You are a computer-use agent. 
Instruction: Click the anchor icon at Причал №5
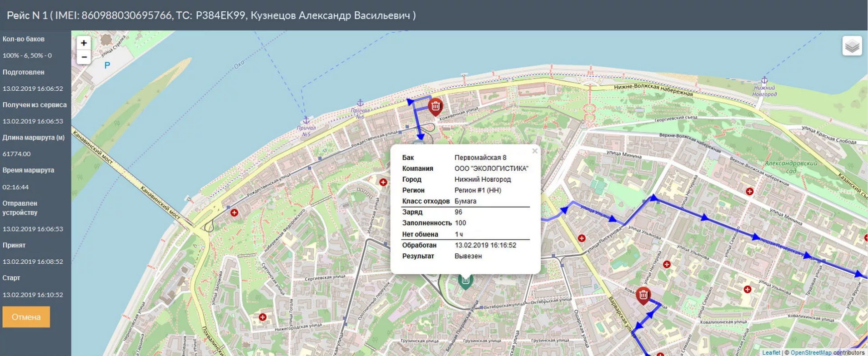click(x=306, y=120)
